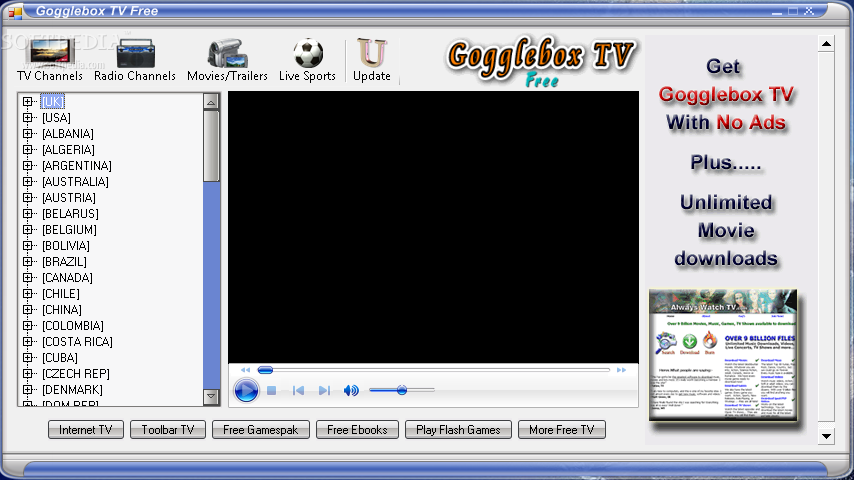The width and height of the screenshot is (854, 480).
Task: Close the Gogglebox TV Free window
Action: tap(809, 11)
